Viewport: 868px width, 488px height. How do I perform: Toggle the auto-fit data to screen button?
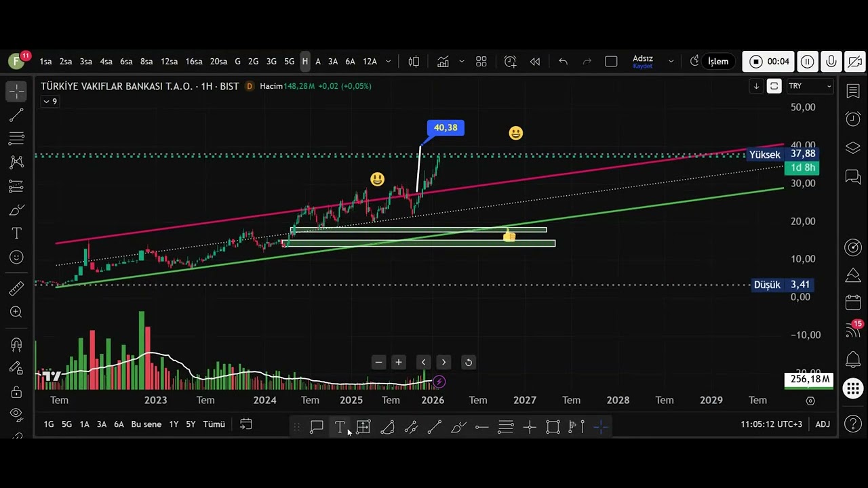[x=774, y=86]
